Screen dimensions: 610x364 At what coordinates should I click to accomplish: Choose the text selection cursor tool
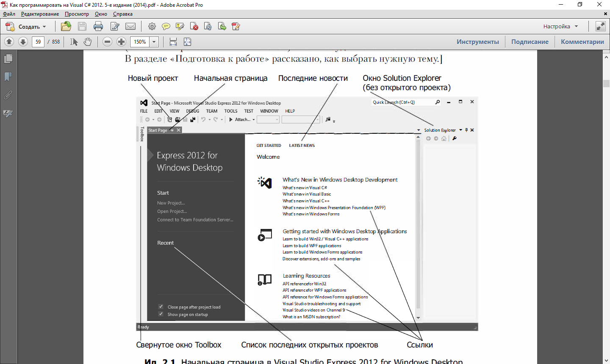click(74, 41)
